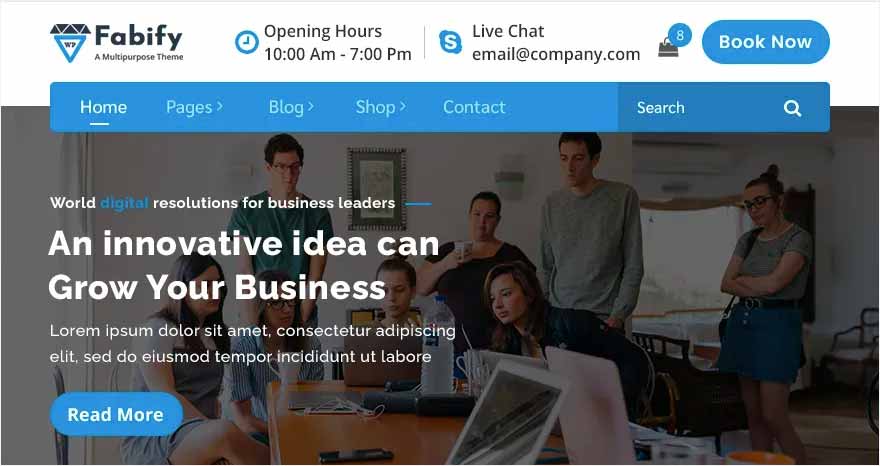Click the Skype Live Chat icon
Image resolution: width=880 pixels, height=466 pixels.
450,42
